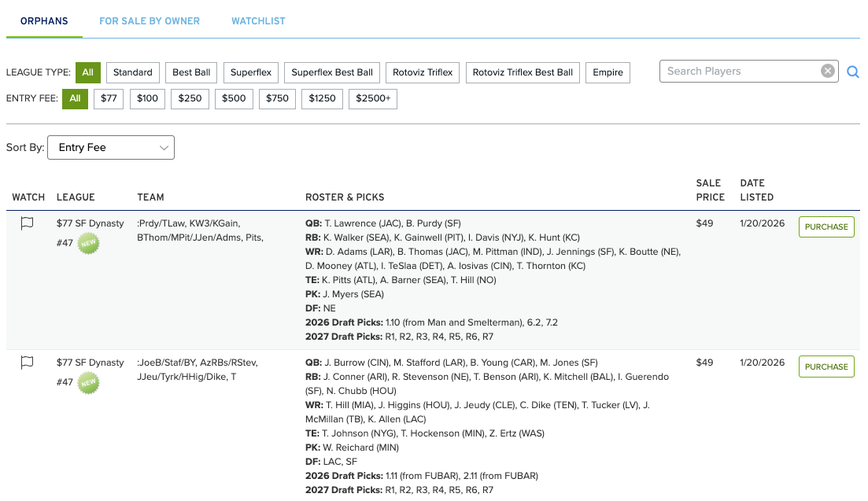The image size is (868, 501).
Task: Switch to the For Sale By Owner tab
Action: pyautogui.click(x=150, y=21)
